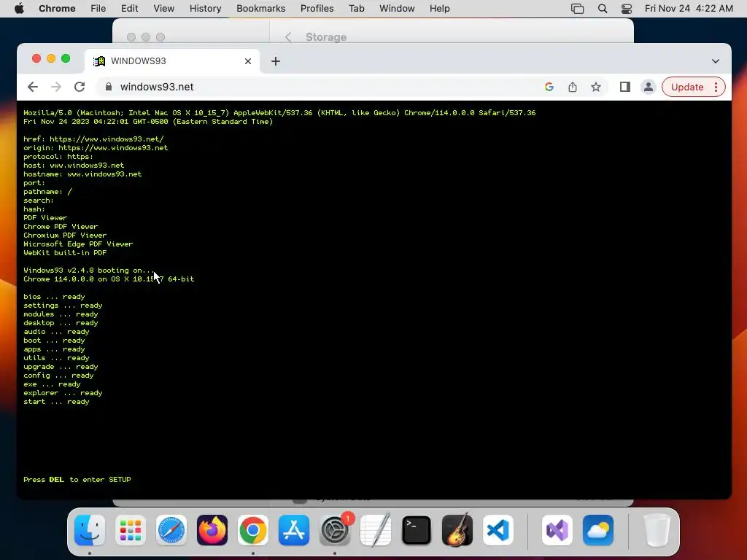
Task: Click the Storage title in background window
Action: 326,37
